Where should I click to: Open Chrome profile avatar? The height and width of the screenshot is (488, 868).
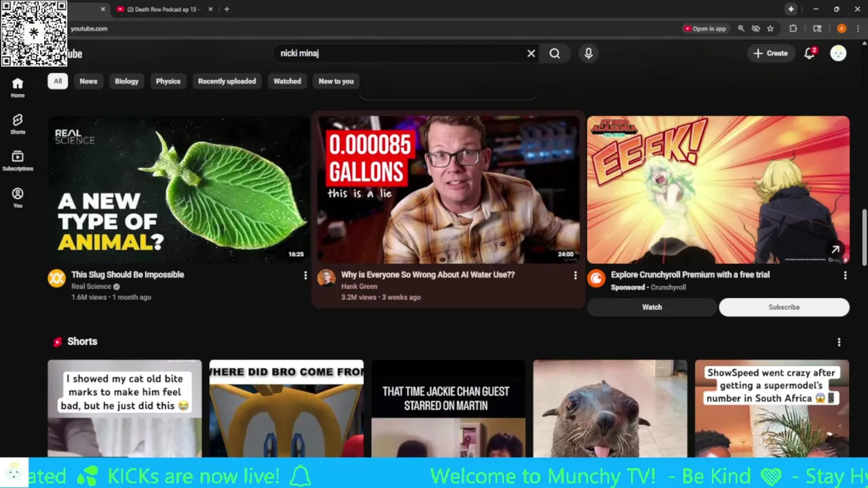click(842, 28)
